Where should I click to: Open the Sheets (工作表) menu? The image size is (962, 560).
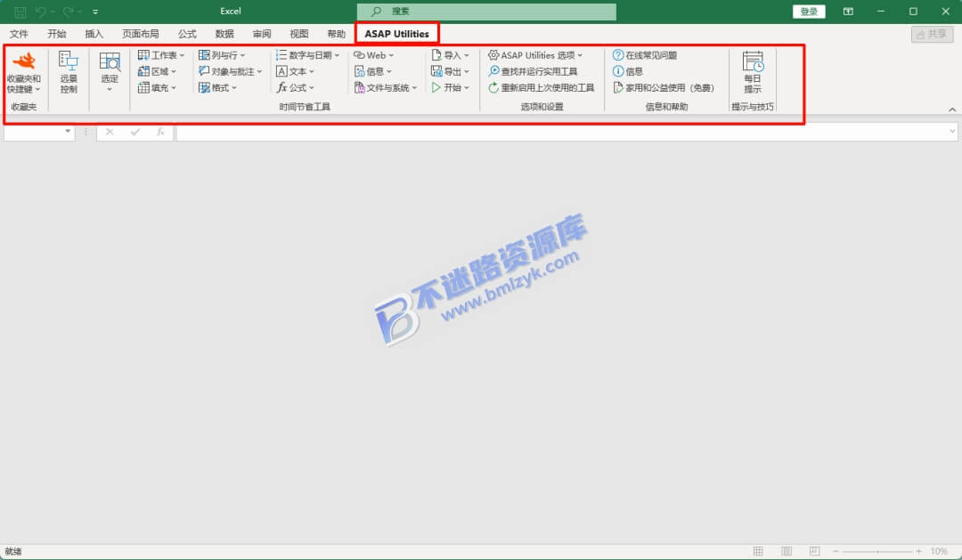[160, 55]
